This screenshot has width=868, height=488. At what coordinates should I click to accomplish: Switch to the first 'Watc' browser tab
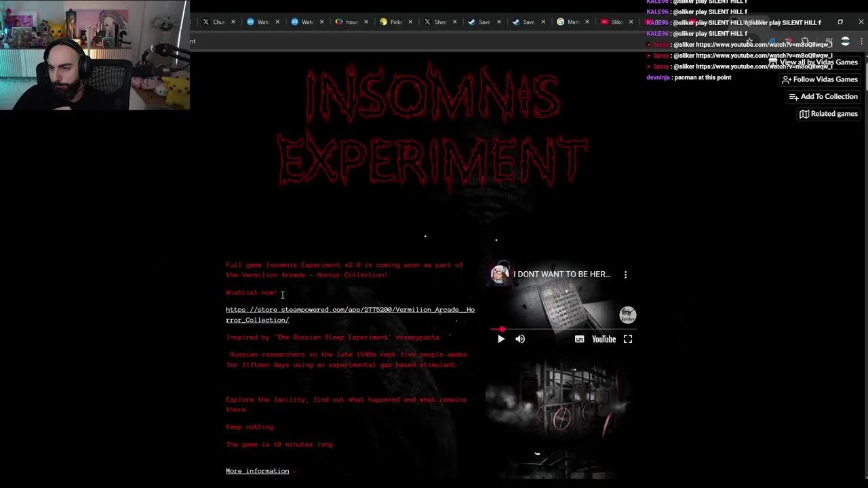(263, 22)
